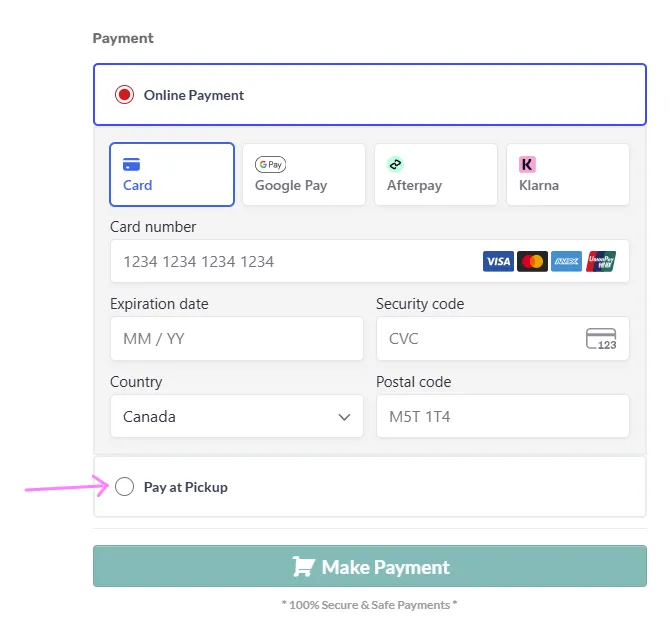Viewport: 670px width, 629px height.
Task: Click the Google Pay logo icon
Action: 270,165
